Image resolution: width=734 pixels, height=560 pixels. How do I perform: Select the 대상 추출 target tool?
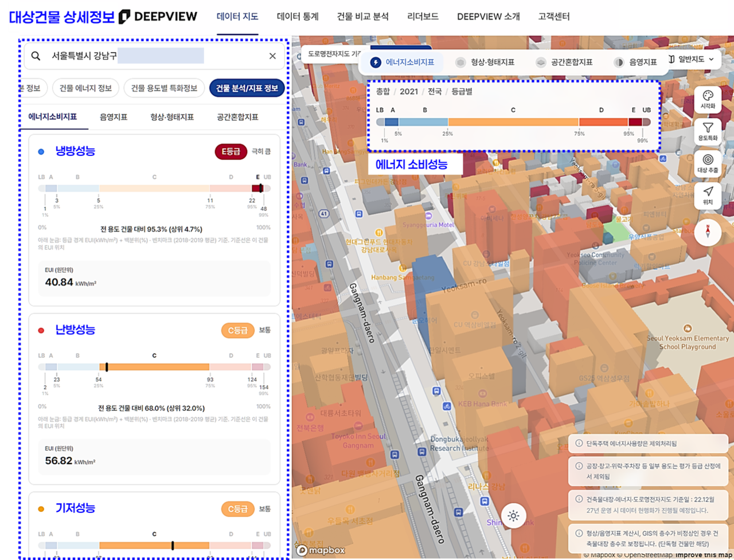click(708, 163)
